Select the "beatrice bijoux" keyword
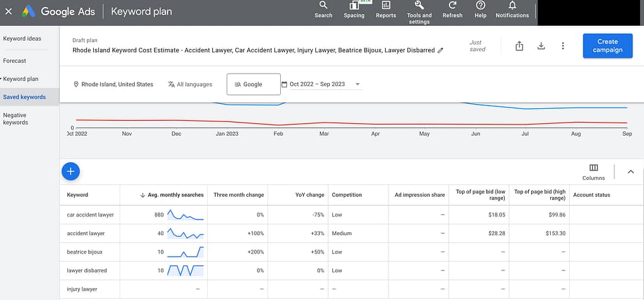Image resolution: width=644 pixels, height=300 pixels. [84, 252]
